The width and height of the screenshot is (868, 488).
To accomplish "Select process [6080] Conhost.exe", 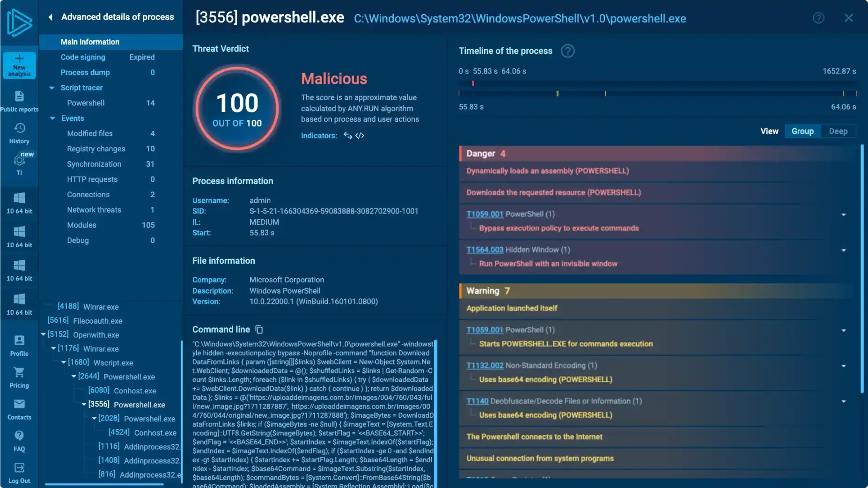I will click(122, 391).
